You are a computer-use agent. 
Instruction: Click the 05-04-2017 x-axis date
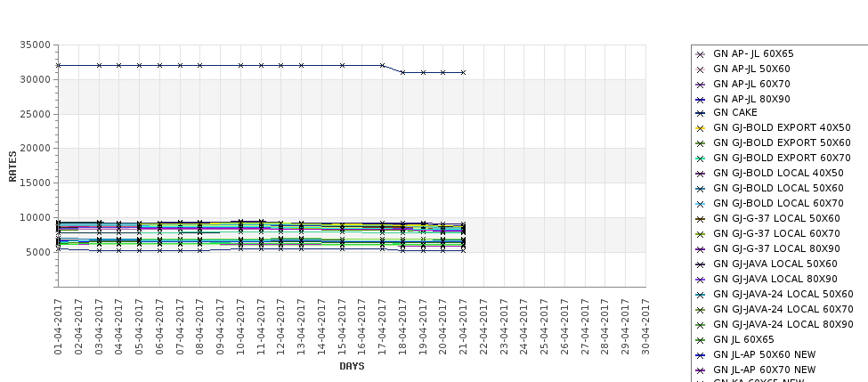139,327
